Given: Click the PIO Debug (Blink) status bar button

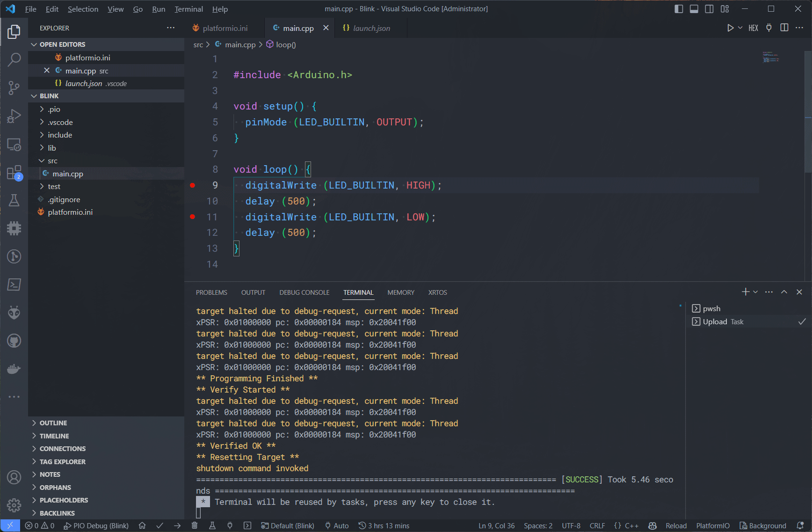Looking at the screenshot, I should [96, 525].
